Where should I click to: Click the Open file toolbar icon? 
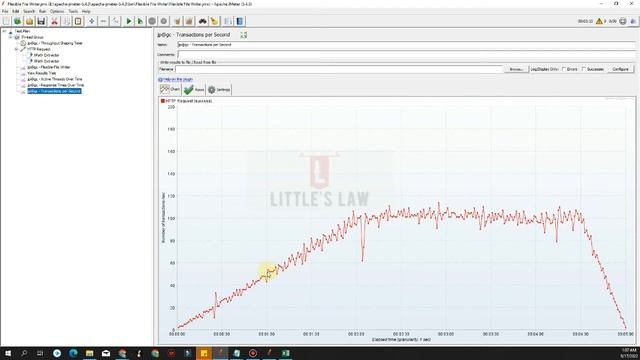(x=29, y=21)
